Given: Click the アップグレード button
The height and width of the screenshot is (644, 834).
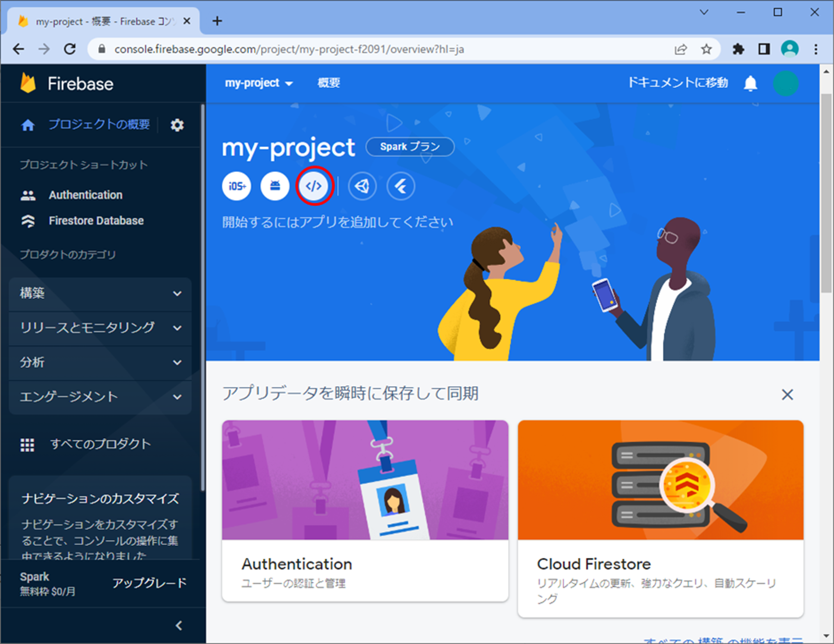Looking at the screenshot, I should tap(149, 583).
